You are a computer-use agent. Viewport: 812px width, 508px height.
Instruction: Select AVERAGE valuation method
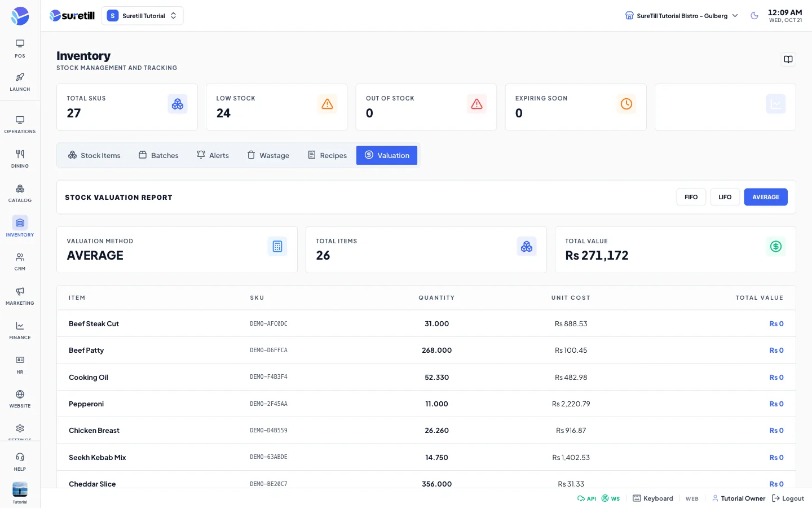tap(766, 197)
